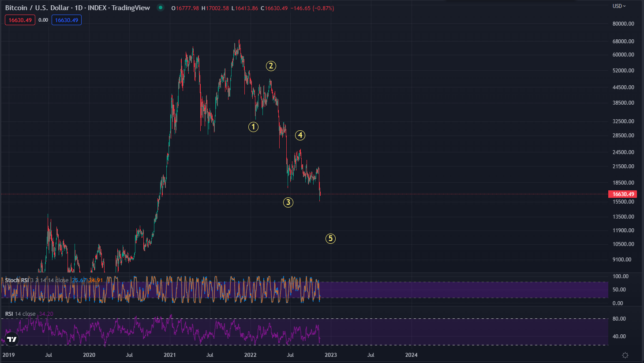644x363 pixels.
Task: Click the 11900.00 price axis label
Action: point(623,231)
